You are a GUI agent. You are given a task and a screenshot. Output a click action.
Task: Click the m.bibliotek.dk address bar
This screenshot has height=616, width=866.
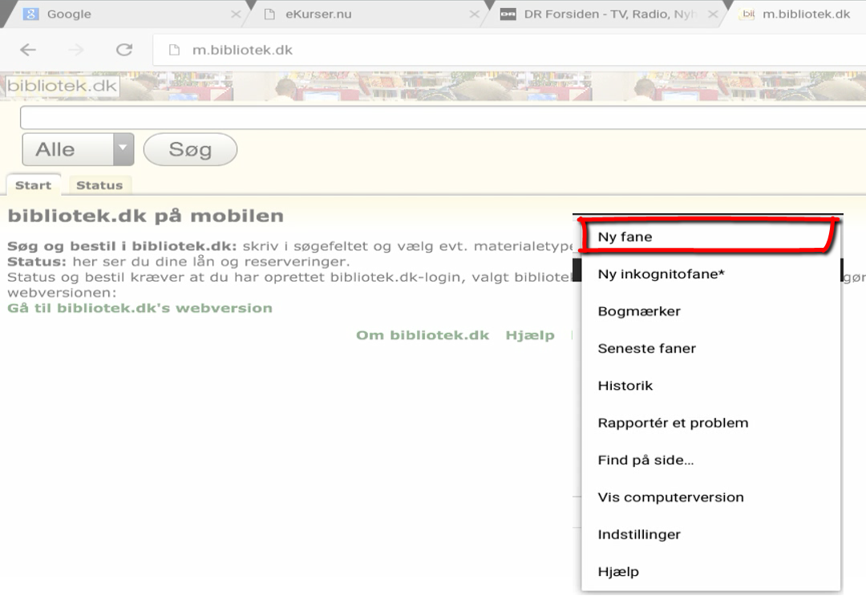(509, 51)
